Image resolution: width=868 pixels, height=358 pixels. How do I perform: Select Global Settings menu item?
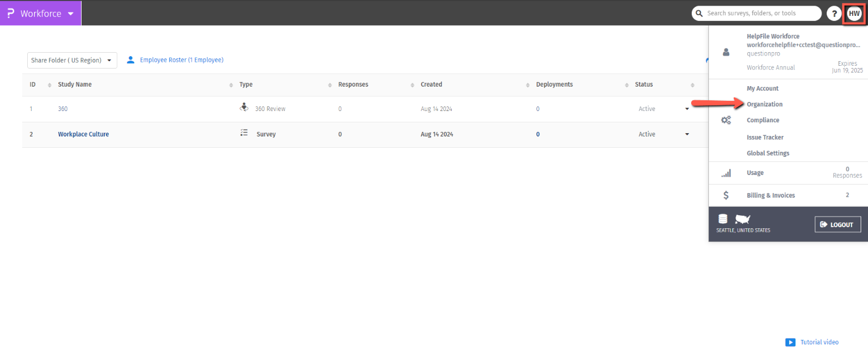pos(768,153)
